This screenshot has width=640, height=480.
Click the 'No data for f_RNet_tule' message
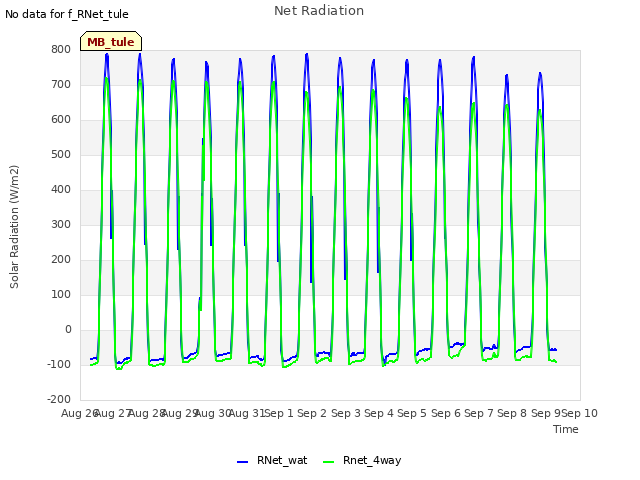point(67,14)
